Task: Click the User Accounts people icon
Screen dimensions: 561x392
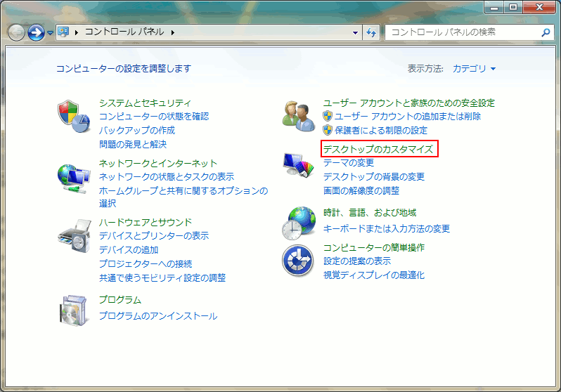Action: pyautogui.click(x=298, y=116)
